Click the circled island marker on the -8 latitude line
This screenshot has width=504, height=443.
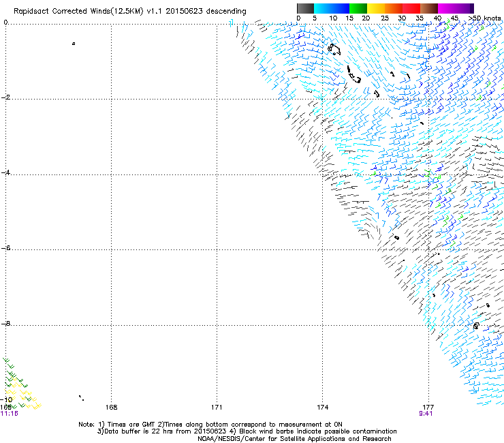coord(476,326)
